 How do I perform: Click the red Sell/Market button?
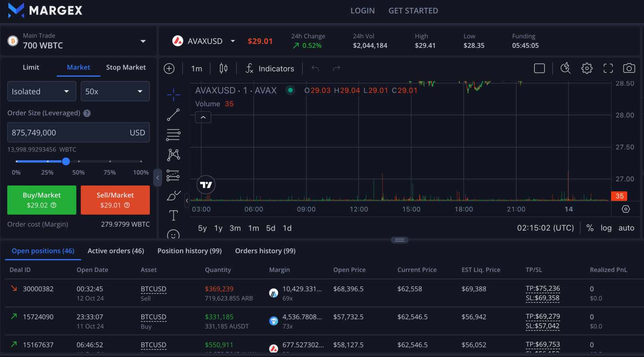tap(115, 200)
